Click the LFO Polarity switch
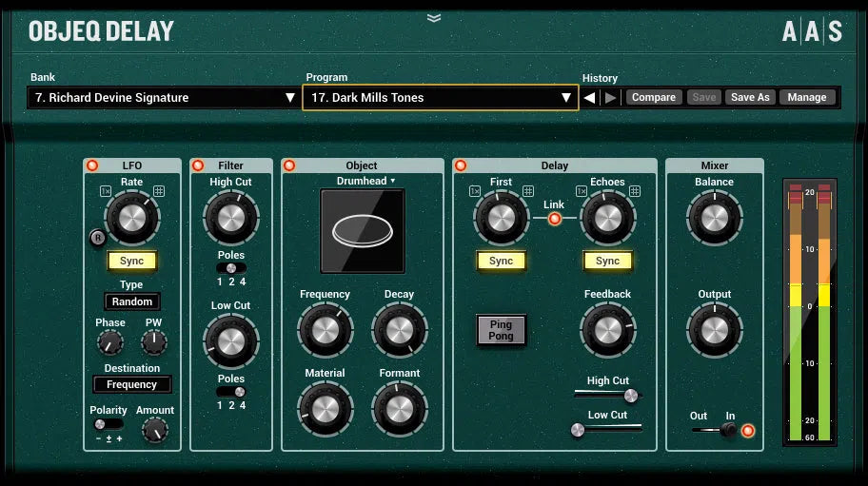868x486 pixels. 108,424
